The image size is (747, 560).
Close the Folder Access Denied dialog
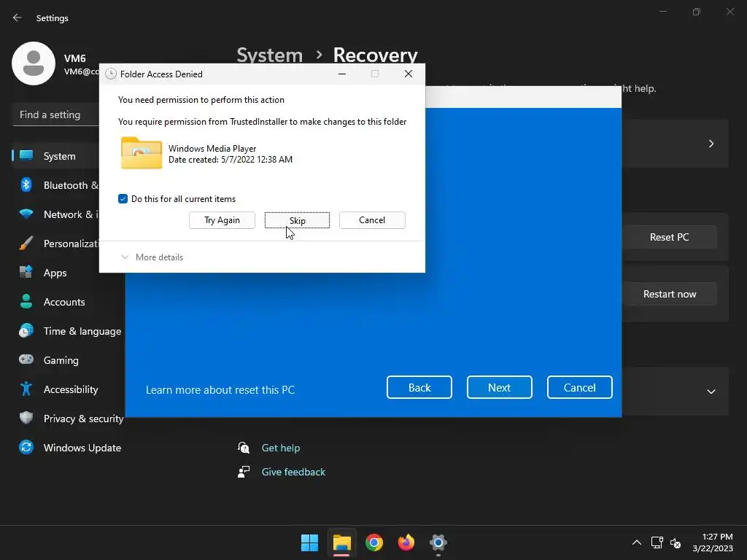tap(409, 74)
